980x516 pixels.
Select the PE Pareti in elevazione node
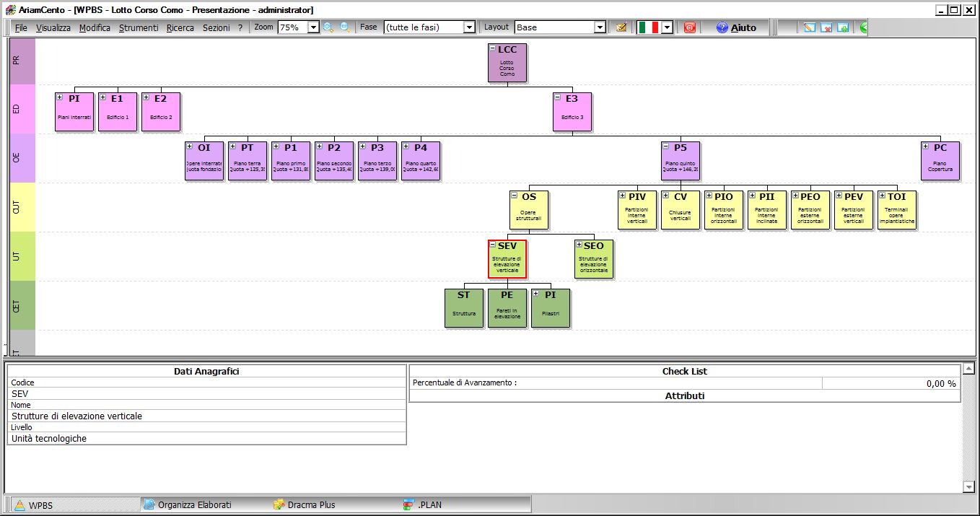point(507,308)
